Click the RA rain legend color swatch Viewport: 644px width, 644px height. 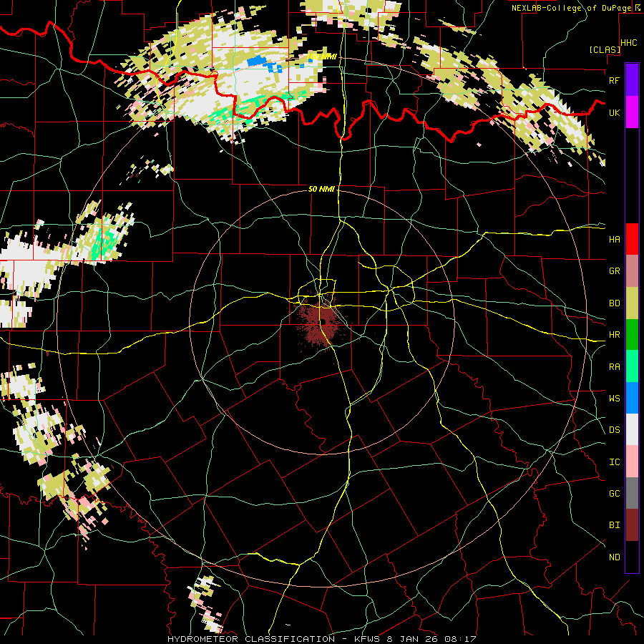click(632, 366)
